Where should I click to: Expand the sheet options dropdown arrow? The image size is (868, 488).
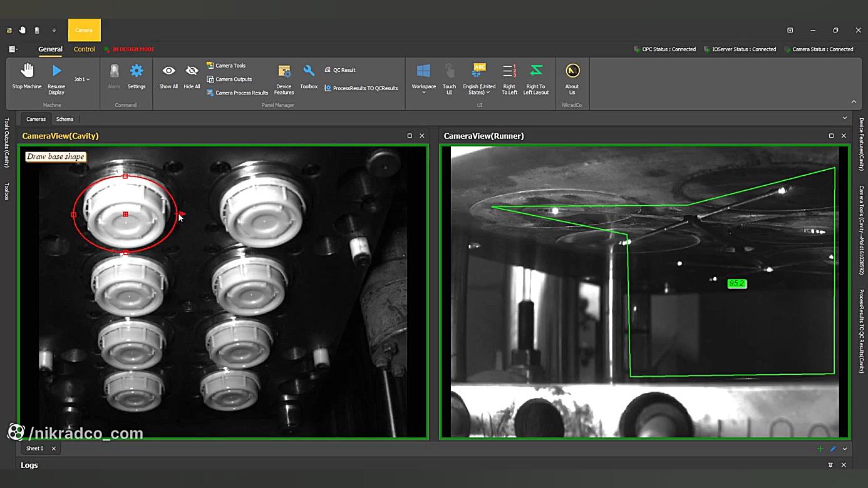pos(845,449)
